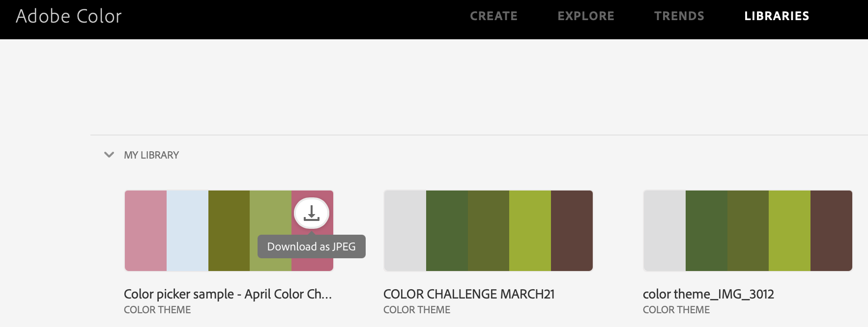Click the Adobe Color logo
The height and width of the screenshot is (327, 868).
coord(69,16)
